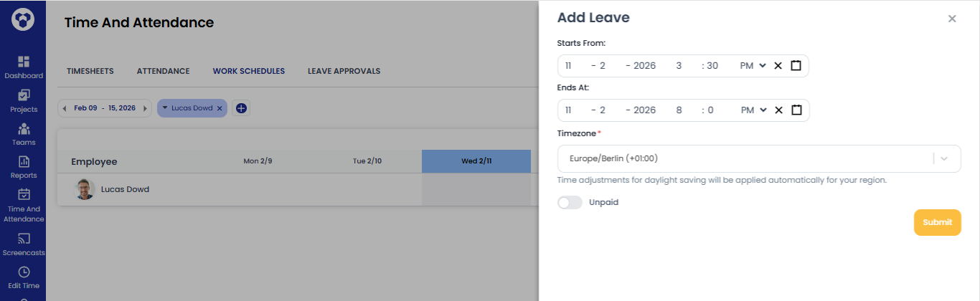
Task: Open the Starts From AM/PM selector
Action: 753,66
